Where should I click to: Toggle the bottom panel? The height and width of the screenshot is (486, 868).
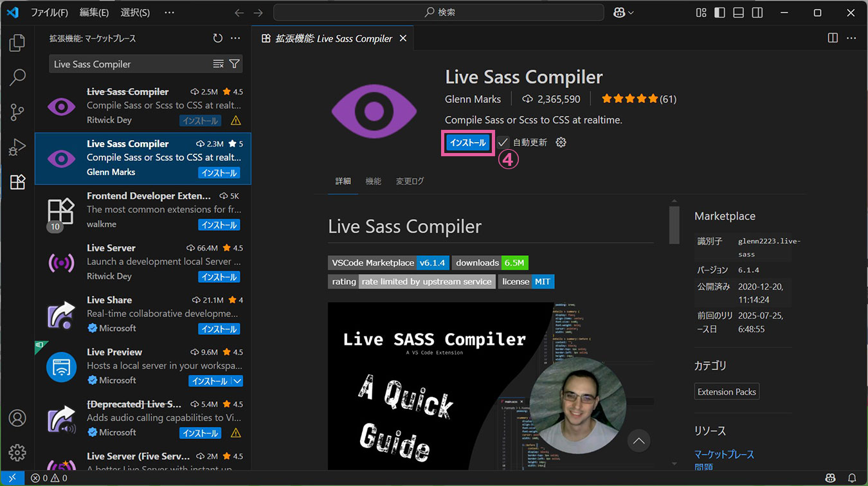click(x=739, y=13)
